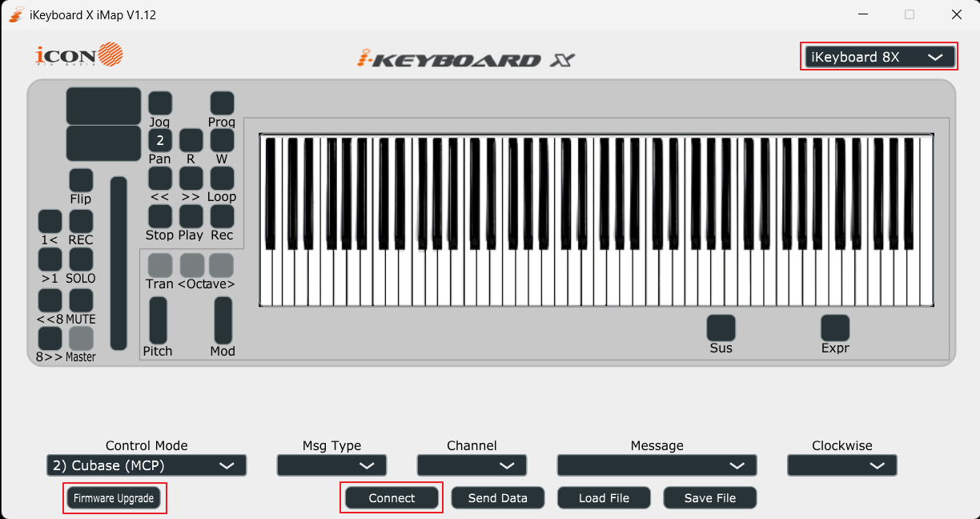The width and height of the screenshot is (980, 519).
Task: Click the Load File button
Action: 604,498
